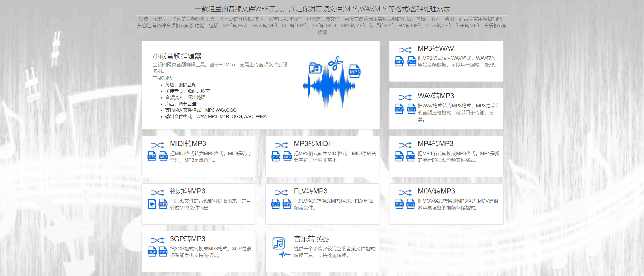644x276 pixels.
Task: Open the 音乐转换器 batch converter
Action: click(311, 239)
